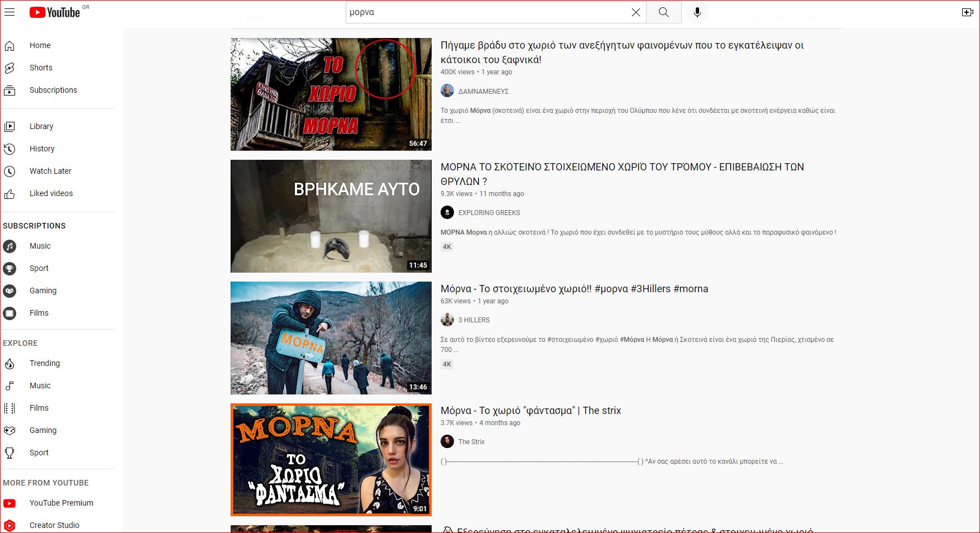
Task: Click the YouTube logo
Action: coord(55,12)
